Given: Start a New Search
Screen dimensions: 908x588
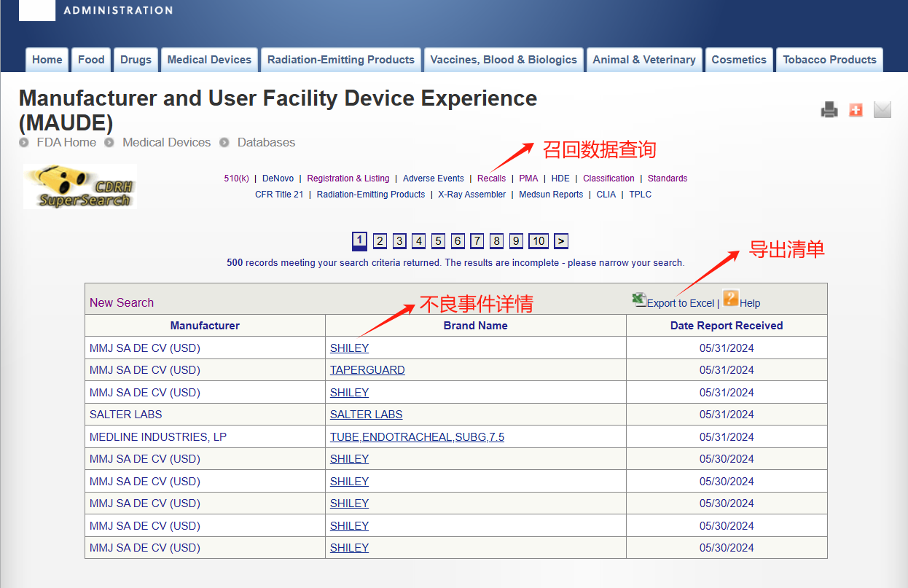Looking at the screenshot, I should (122, 302).
